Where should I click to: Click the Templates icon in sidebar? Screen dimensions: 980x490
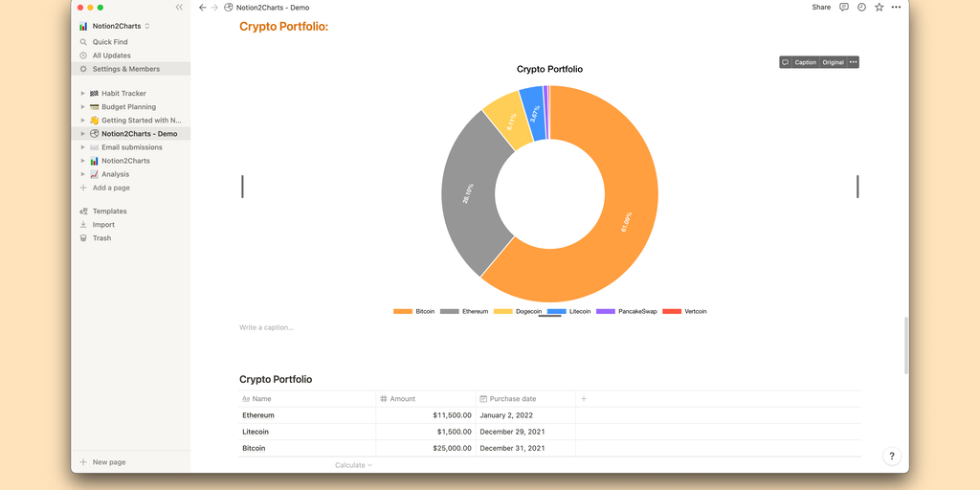click(83, 212)
